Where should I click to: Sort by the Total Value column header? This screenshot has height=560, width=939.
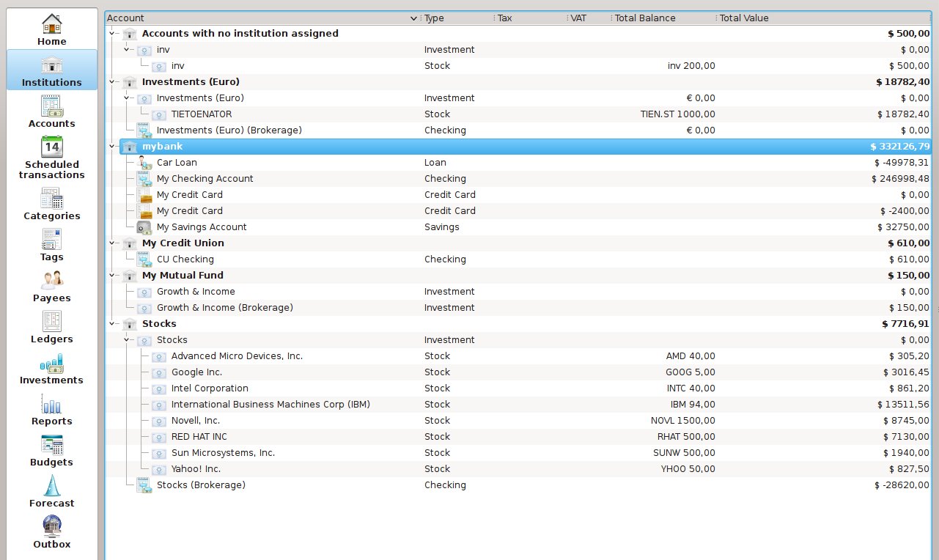pyautogui.click(x=824, y=18)
